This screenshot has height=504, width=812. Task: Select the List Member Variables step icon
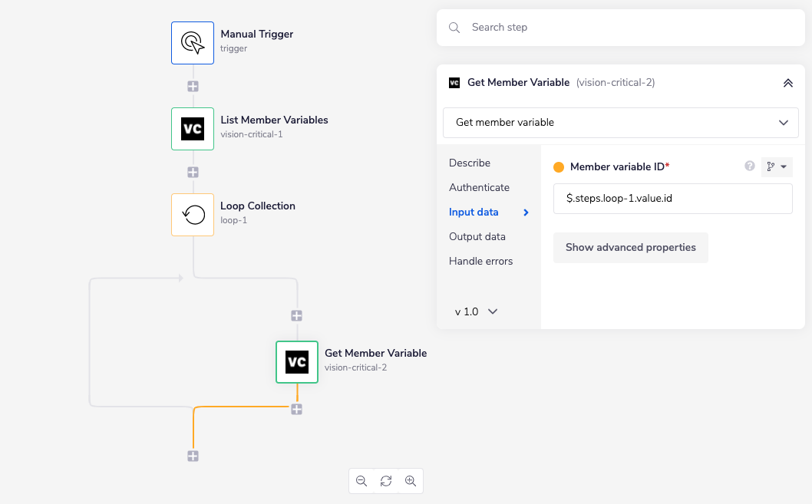[x=193, y=129]
